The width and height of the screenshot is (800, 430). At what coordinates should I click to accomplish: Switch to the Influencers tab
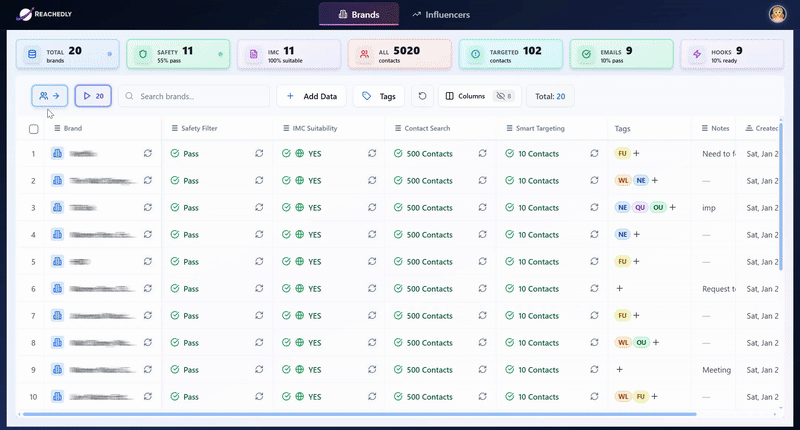(x=441, y=15)
